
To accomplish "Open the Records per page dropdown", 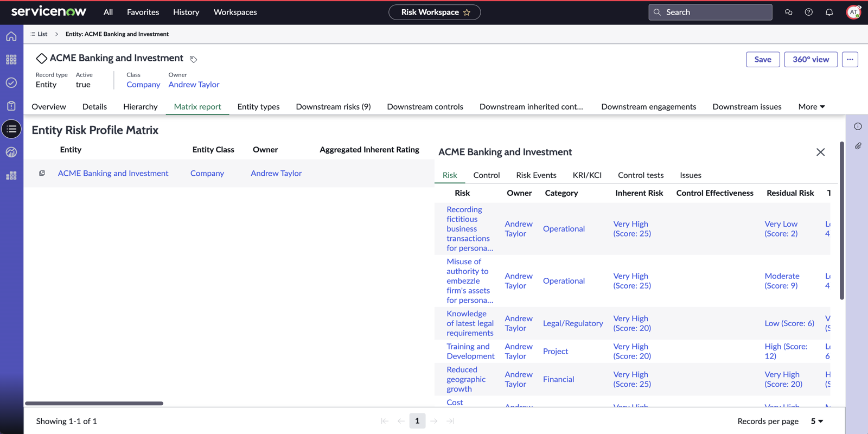I will (x=816, y=421).
